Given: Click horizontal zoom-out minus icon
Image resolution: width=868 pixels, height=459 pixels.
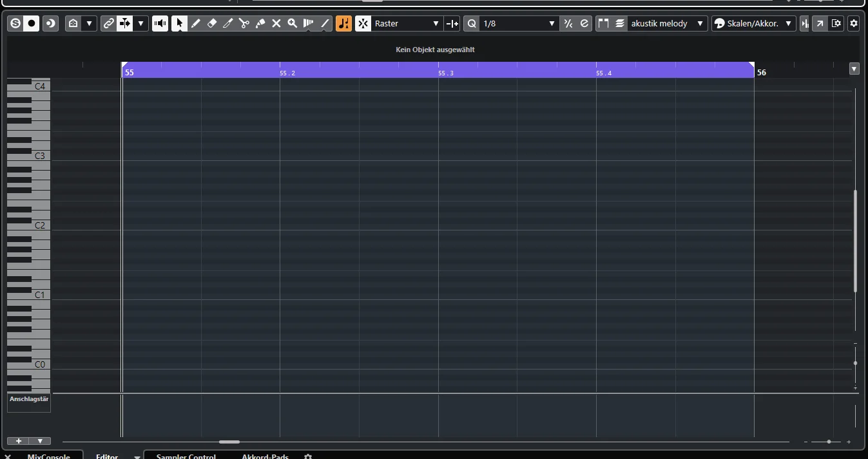Looking at the screenshot, I should [805, 442].
